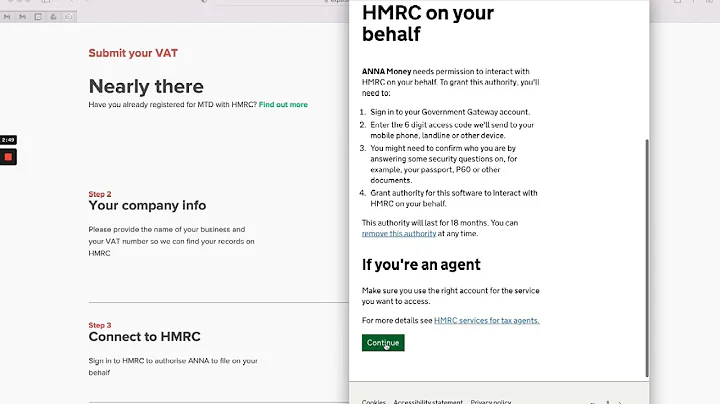Viewport: 720px width, 404px height.
Task: Open the chat bubble bookmark icon
Action: (69, 17)
